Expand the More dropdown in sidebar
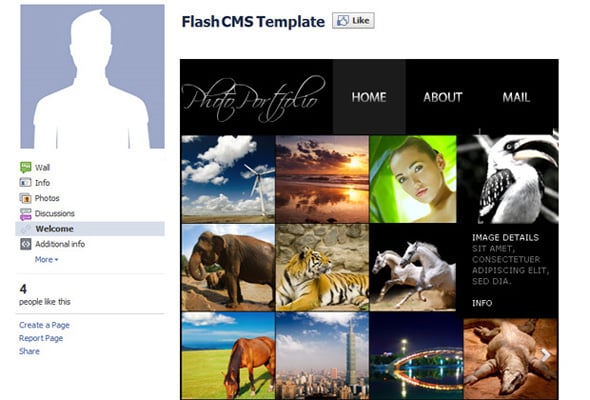590x400 pixels. pos(46,259)
